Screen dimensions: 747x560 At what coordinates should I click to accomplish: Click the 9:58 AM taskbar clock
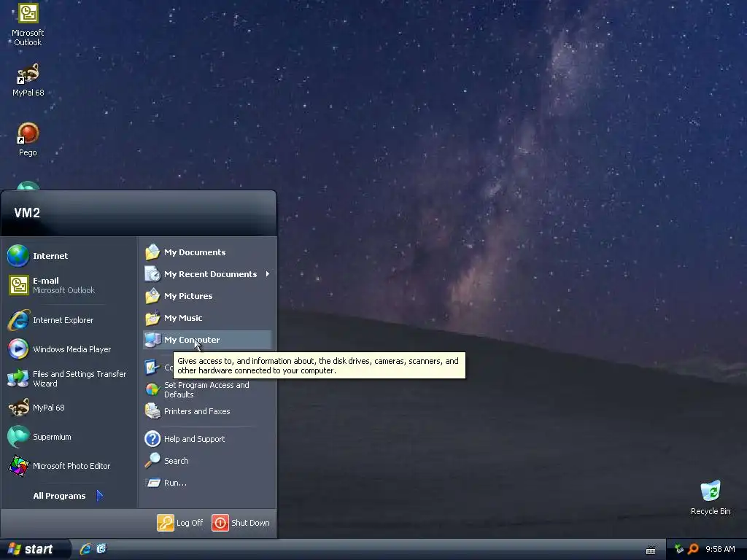720,550
